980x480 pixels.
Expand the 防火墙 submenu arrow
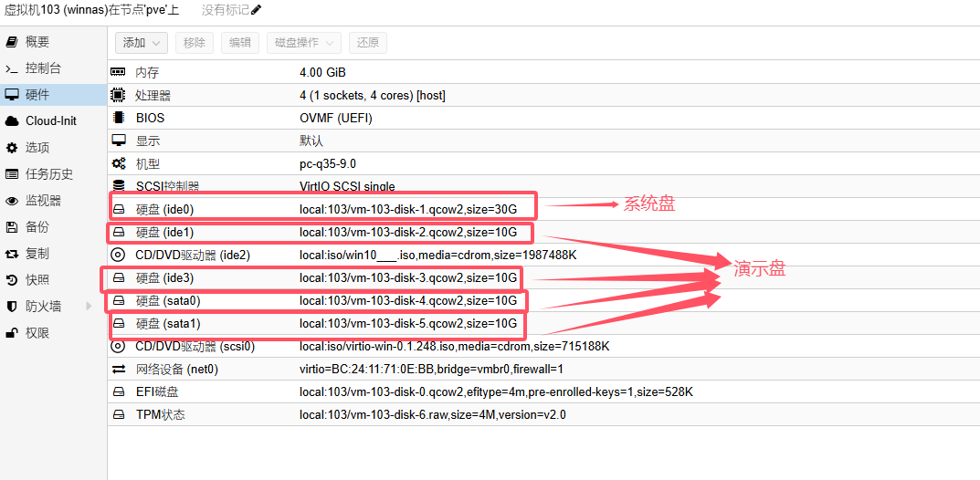(x=89, y=307)
